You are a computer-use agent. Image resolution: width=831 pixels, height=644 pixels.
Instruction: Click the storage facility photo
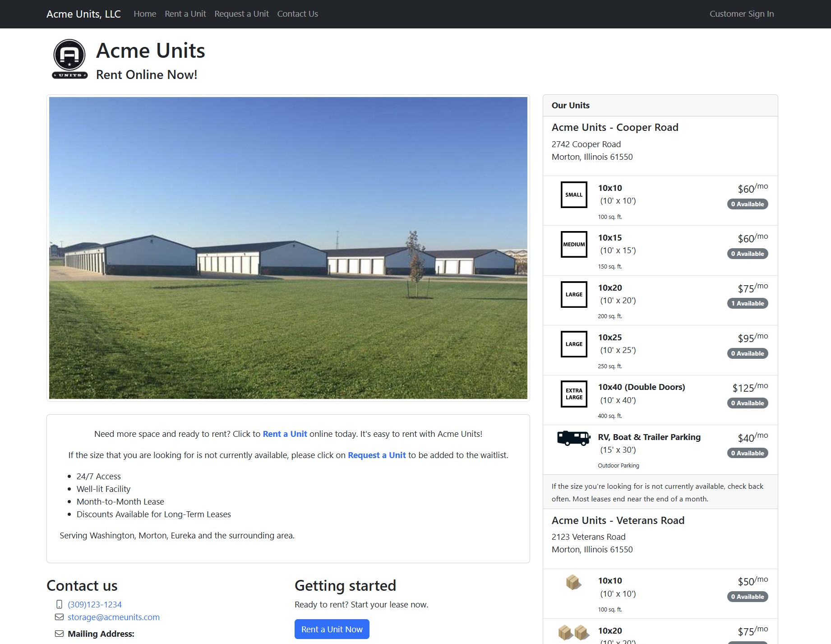click(288, 248)
